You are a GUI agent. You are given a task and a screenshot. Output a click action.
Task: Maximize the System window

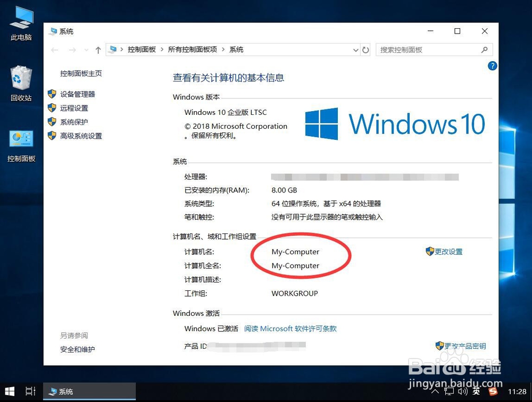[458, 31]
